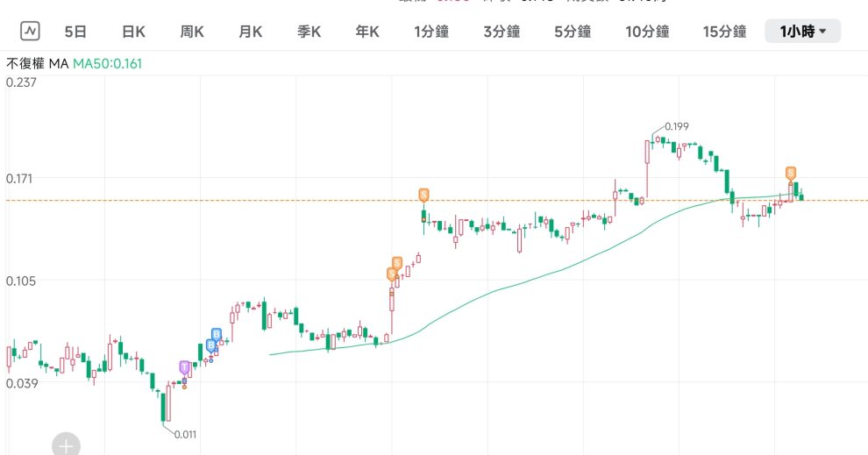Click the upper blue B buy marker

(x=217, y=335)
